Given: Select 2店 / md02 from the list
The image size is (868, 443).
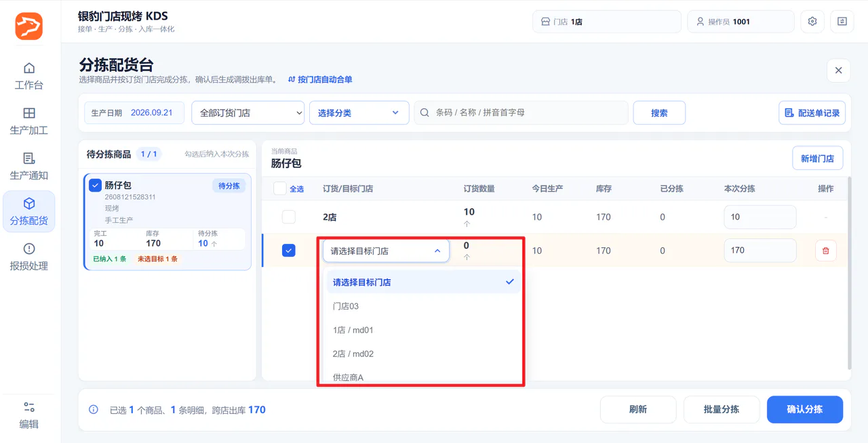Looking at the screenshot, I should pyautogui.click(x=423, y=354).
